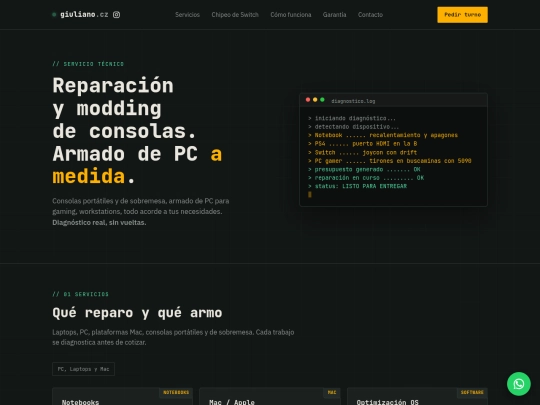Open the Instagram icon in the header

tap(116, 14)
